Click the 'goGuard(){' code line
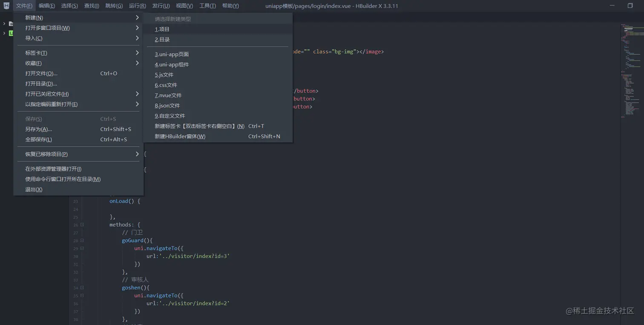 point(137,240)
